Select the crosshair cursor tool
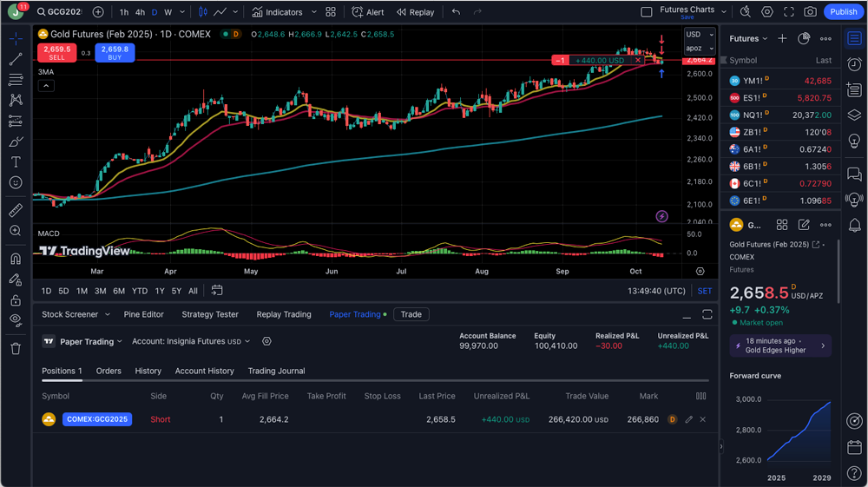 16,38
